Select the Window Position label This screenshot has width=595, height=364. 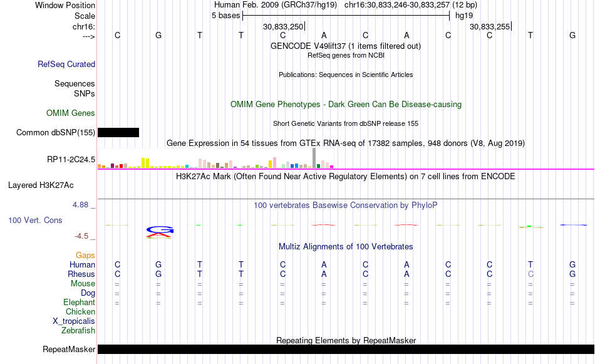[65, 5]
